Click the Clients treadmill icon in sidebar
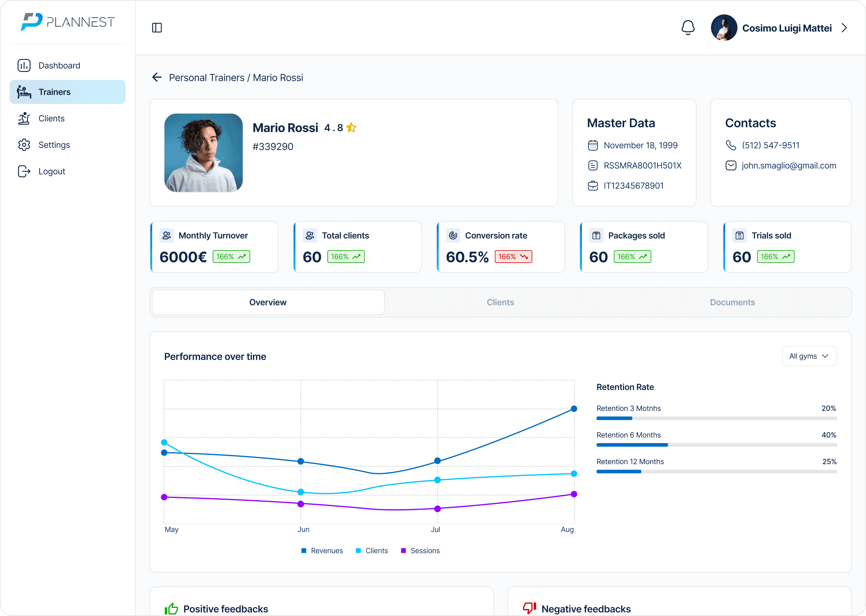The width and height of the screenshot is (866, 616). (24, 118)
